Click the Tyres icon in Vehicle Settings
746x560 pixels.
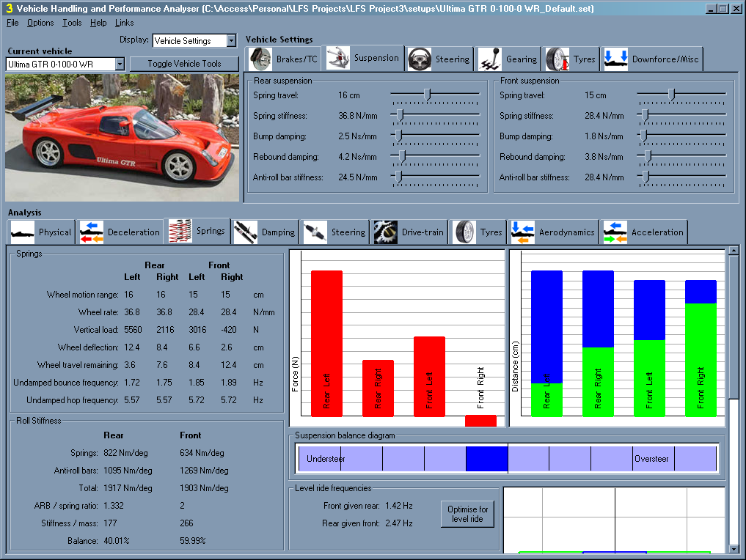[557, 59]
